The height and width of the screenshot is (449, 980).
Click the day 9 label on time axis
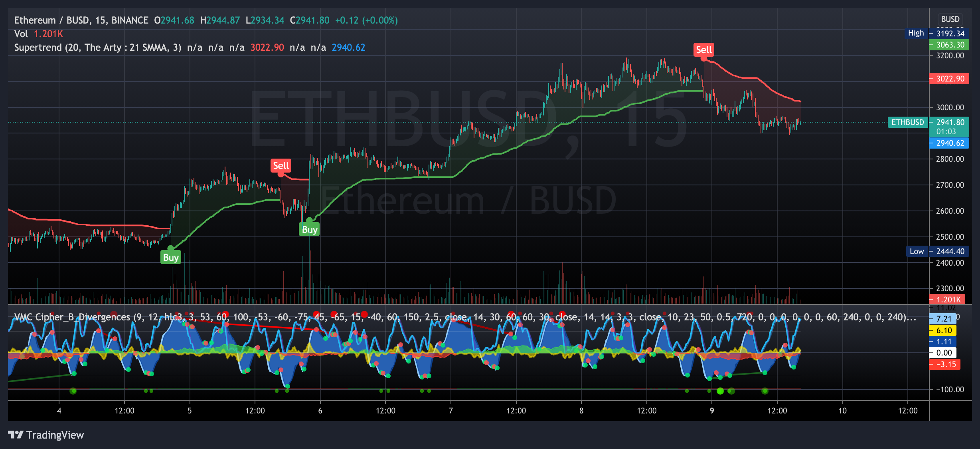coord(712,411)
